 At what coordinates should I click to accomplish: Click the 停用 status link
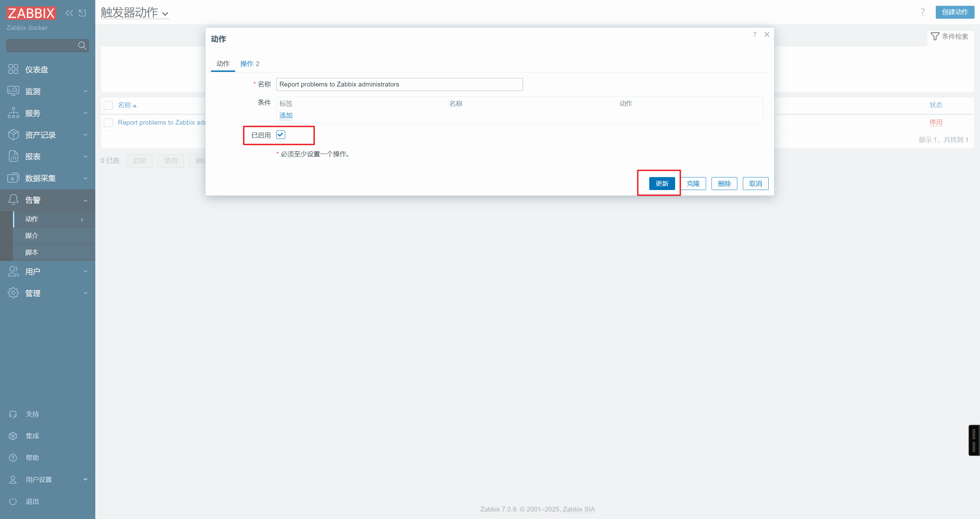[x=936, y=123]
